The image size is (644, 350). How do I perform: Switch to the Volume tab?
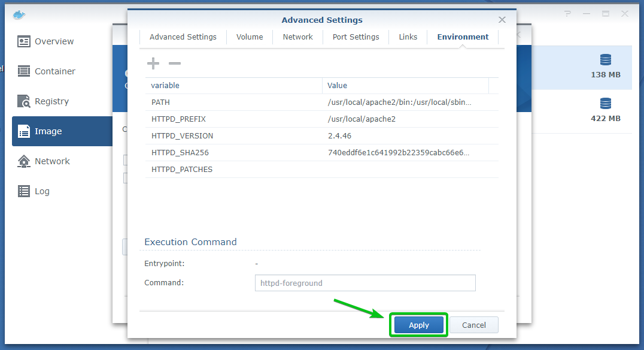250,37
